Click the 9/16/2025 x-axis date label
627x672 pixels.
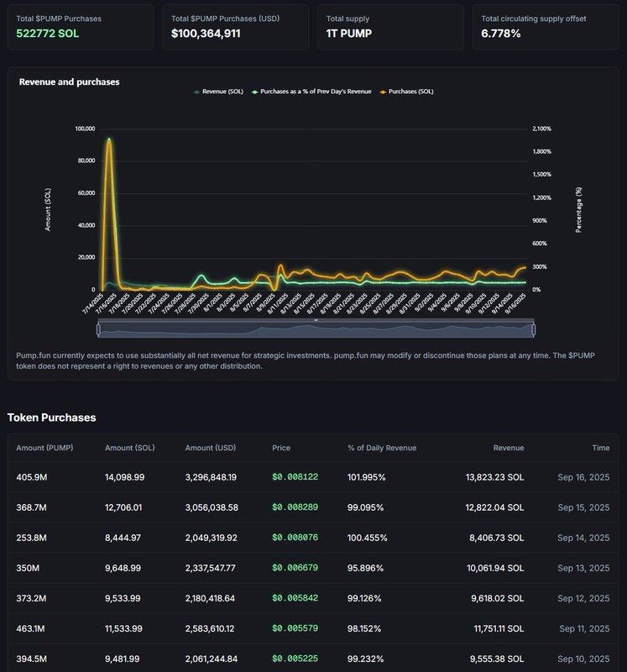pos(515,303)
